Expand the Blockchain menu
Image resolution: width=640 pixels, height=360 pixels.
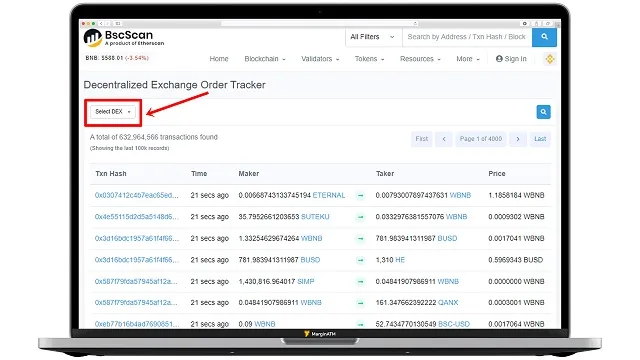265,59
